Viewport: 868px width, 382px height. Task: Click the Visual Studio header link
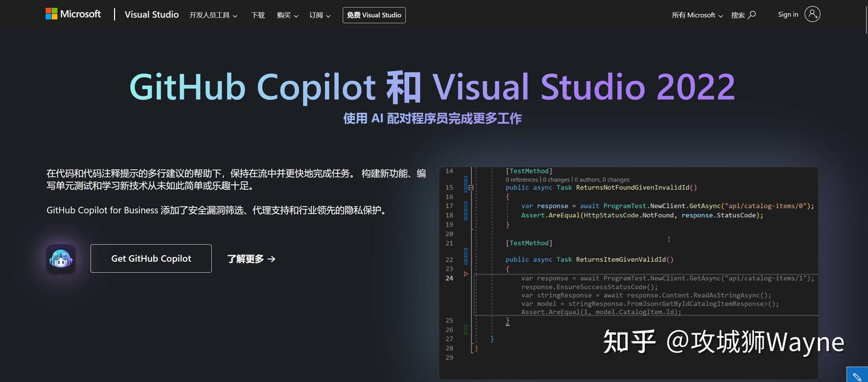tap(151, 14)
